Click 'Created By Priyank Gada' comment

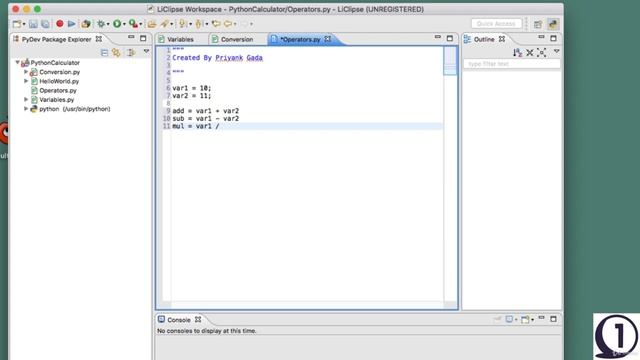[x=217, y=58]
